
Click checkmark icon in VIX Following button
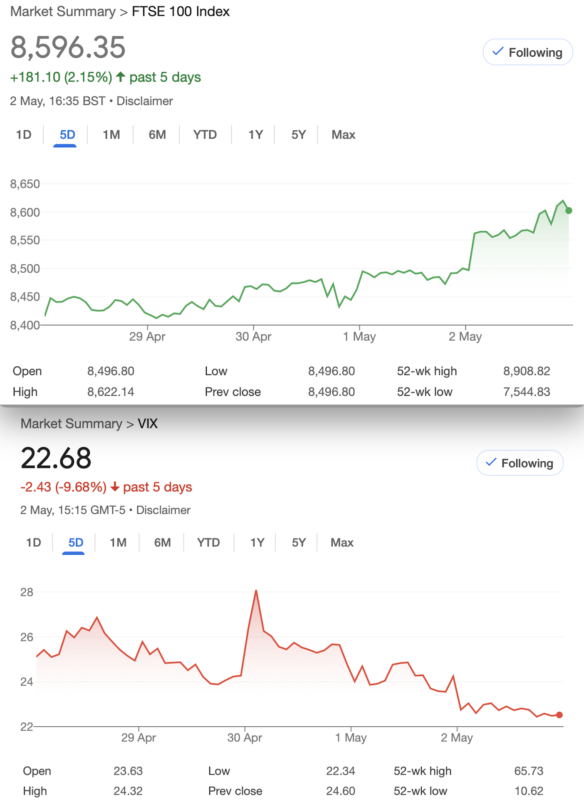[491, 462]
